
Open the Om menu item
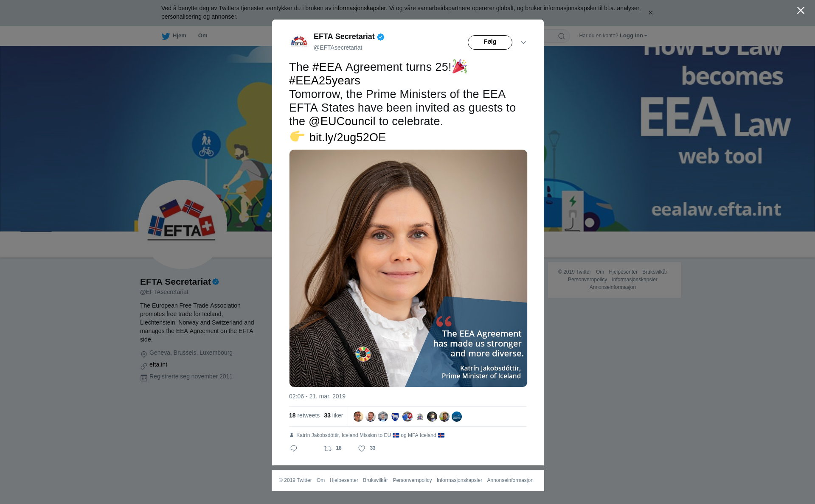pos(202,36)
